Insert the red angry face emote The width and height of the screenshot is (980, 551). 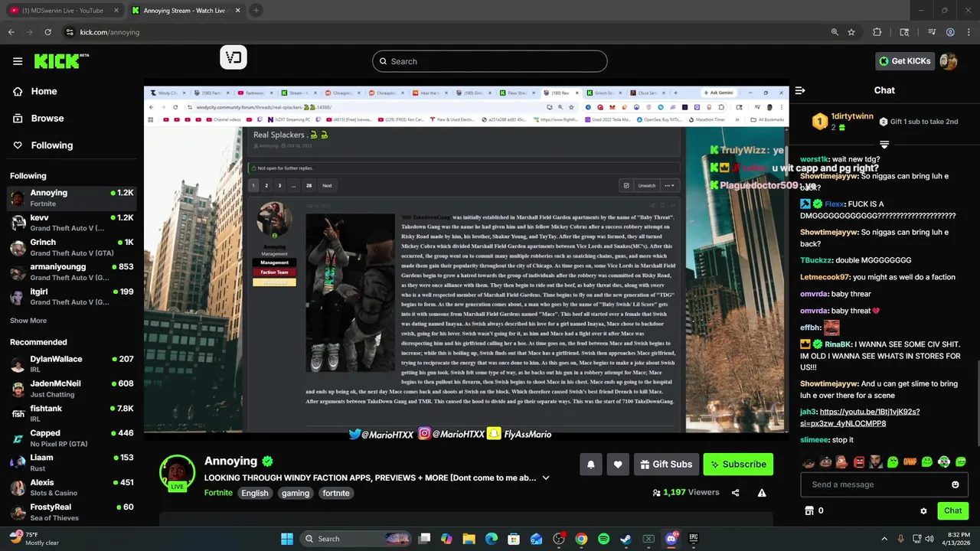[x=859, y=461]
